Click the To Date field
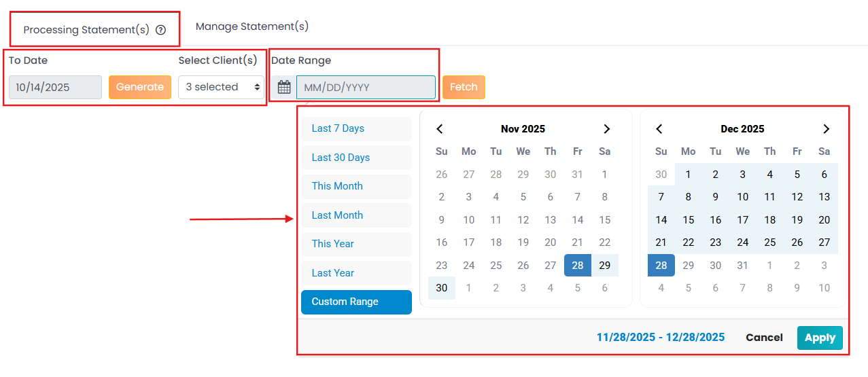 click(x=55, y=87)
